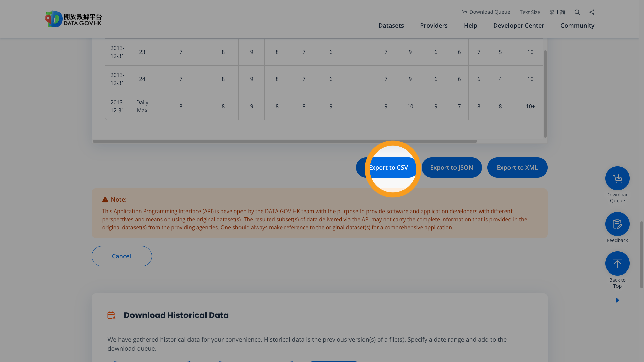The width and height of the screenshot is (644, 362).
Task: Click the Download Queue icon in top bar
Action: [465, 12]
